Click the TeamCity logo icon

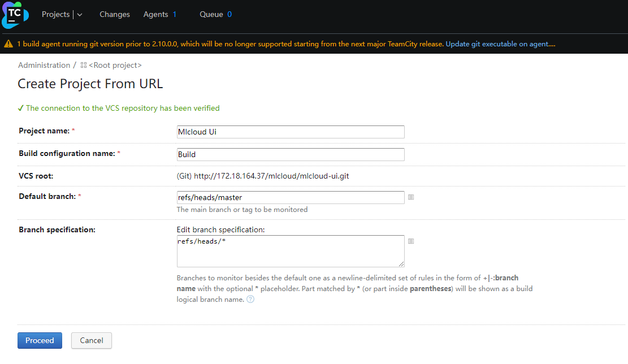15,15
